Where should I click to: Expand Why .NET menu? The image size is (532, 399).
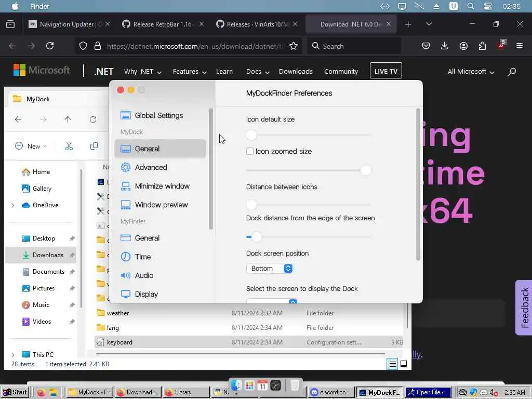coord(142,72)
